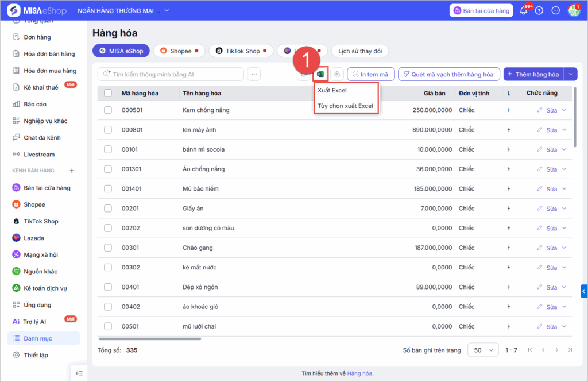Viewport: 588px width, 382px height.
Task: Tick checkbox for Dép xỏ ngón
Action: click(108, 287)
